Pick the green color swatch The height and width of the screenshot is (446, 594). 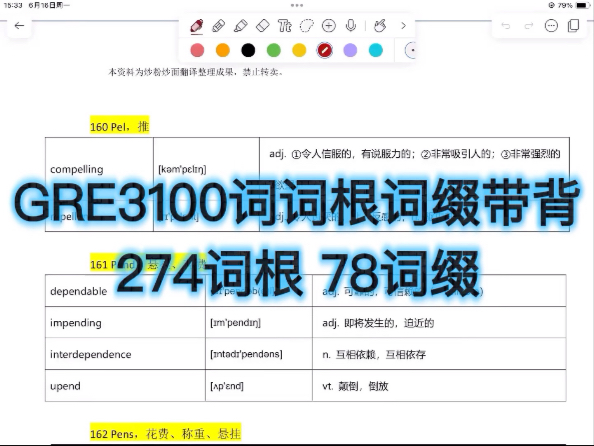pos(274,50)
